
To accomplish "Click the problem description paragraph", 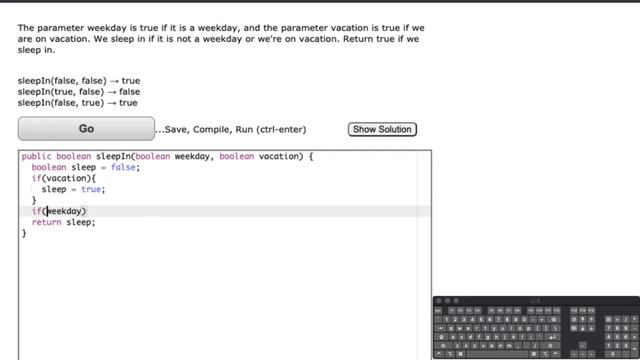I will [x=221, y=39].
